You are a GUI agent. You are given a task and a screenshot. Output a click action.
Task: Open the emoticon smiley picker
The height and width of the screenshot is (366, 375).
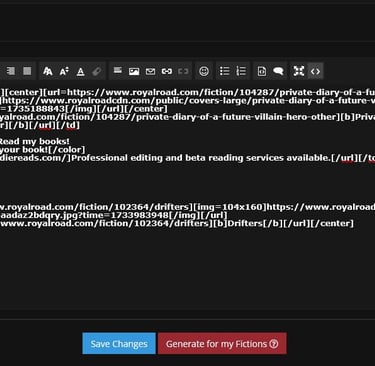pyautogui.click(x=204, y=71)
